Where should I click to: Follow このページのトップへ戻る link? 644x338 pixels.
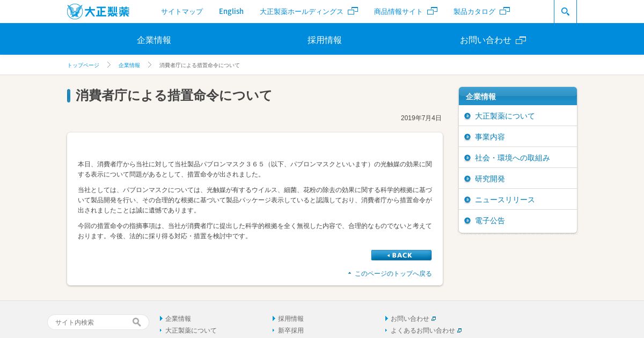[393, 274]
